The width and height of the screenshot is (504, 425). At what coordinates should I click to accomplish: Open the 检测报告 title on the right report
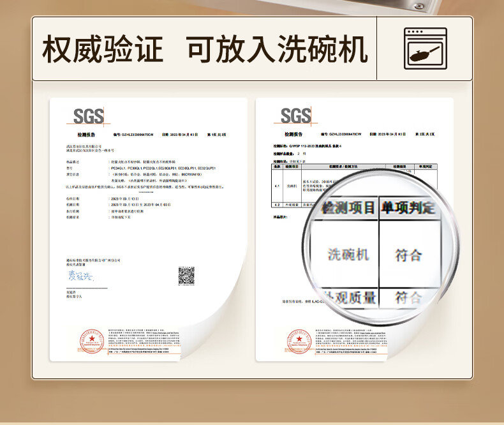(x=293, y=135)
